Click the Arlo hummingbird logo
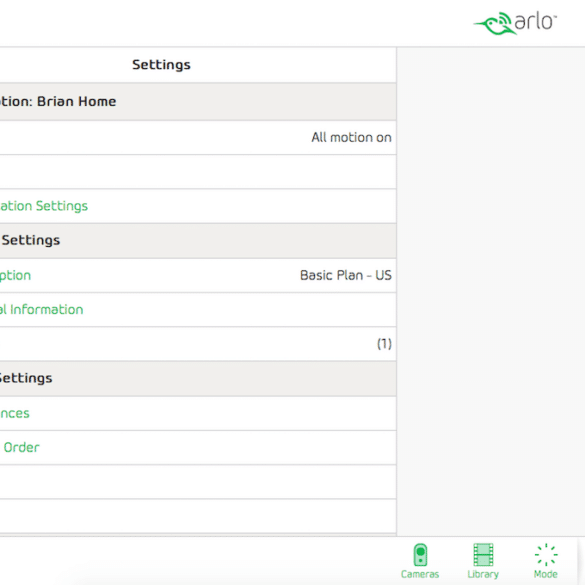Viewport: 585px width, 585px height. point(515,23)
